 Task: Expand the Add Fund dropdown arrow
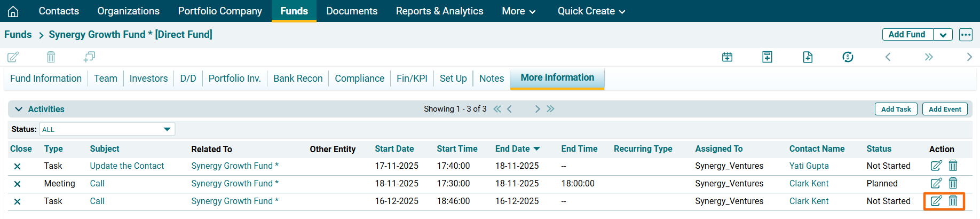point(943,35)
